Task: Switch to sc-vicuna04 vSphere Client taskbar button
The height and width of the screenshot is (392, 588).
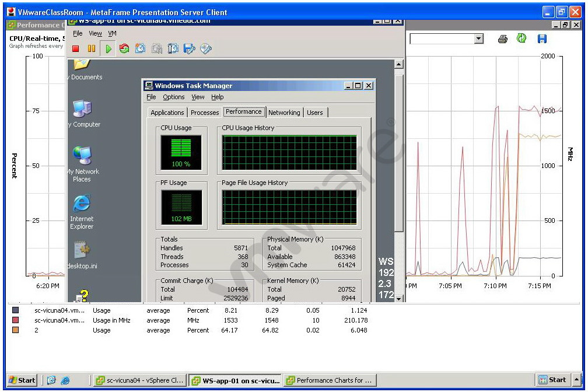Action: click(x=140, y=380)
